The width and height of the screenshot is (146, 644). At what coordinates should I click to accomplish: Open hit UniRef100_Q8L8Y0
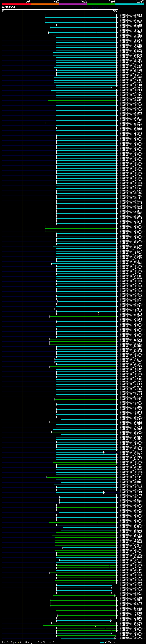(131, 17)
